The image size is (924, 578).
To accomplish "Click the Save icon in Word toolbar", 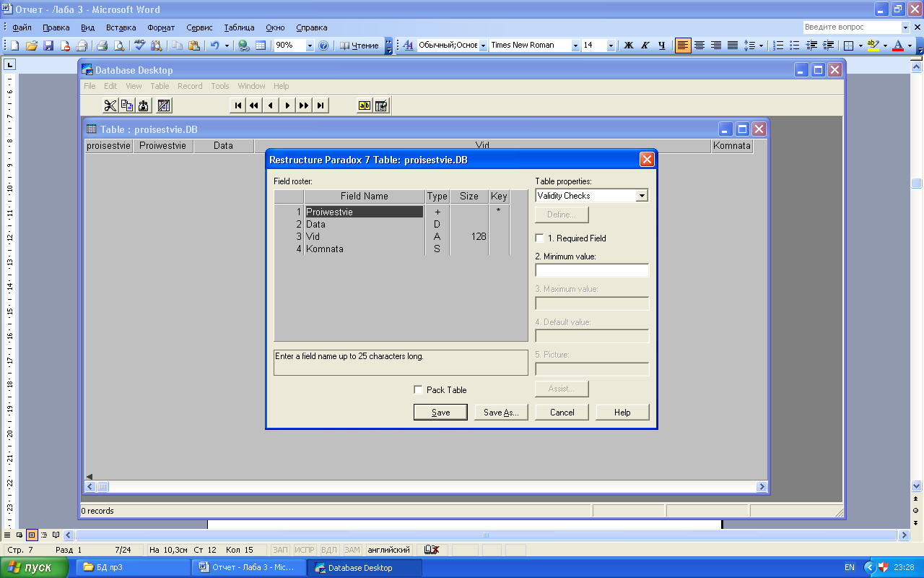I will click(48, 46).
